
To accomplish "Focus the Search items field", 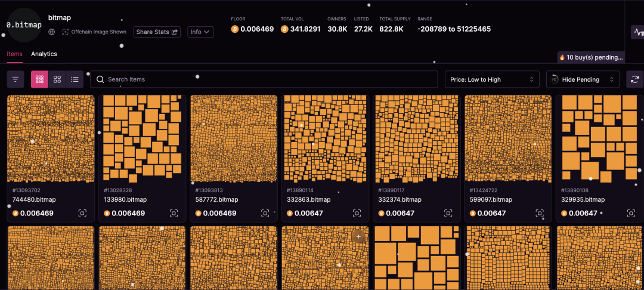I will tap(264, 79).
